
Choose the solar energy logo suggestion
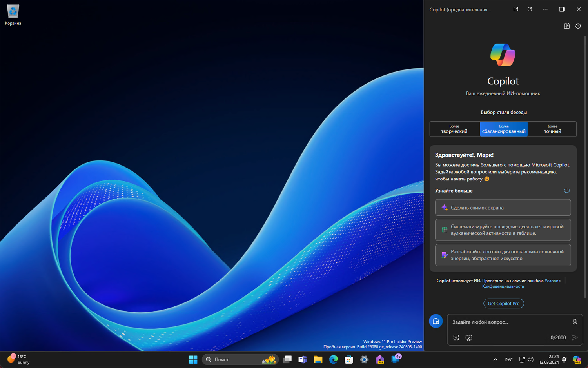tap(503, 255)
